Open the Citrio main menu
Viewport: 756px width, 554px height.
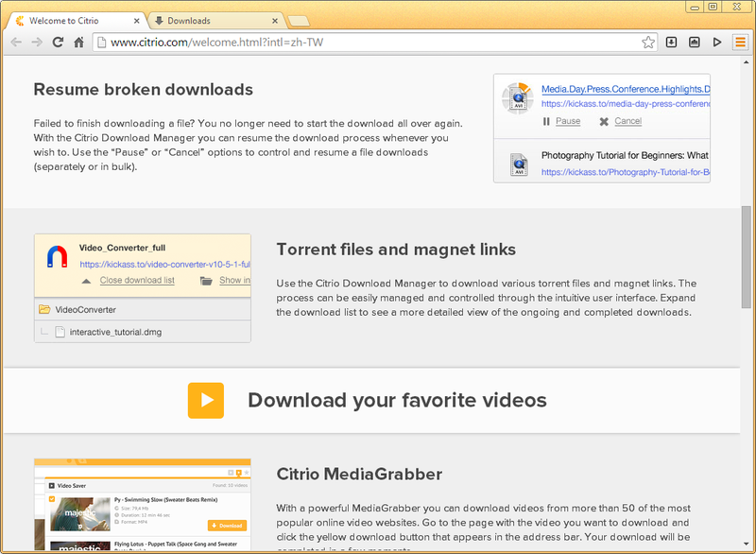[x=741, y=43]
